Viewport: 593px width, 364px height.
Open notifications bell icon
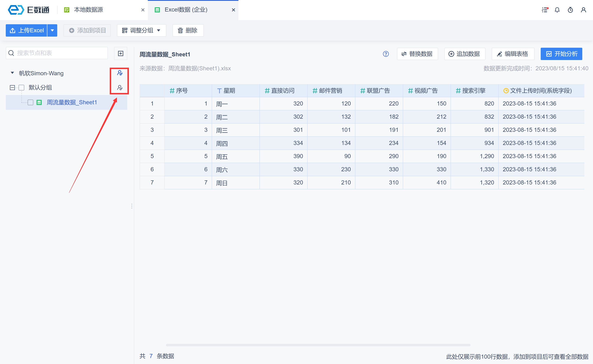point(557,10)
